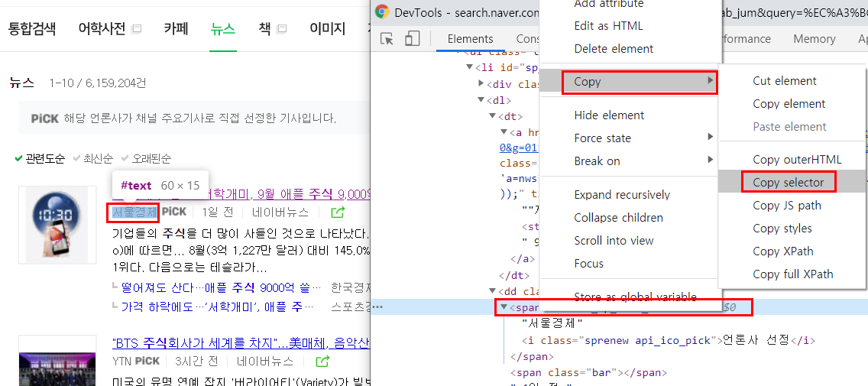Open the 이미지 tab
Image resolution: width=868 pixels, height=386 pixels.
327,29
